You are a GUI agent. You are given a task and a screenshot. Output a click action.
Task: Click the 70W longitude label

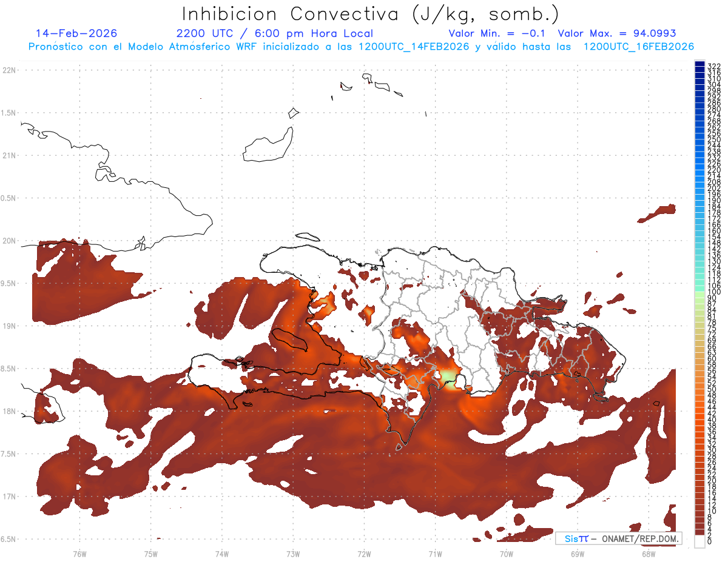tap(507, 554)
